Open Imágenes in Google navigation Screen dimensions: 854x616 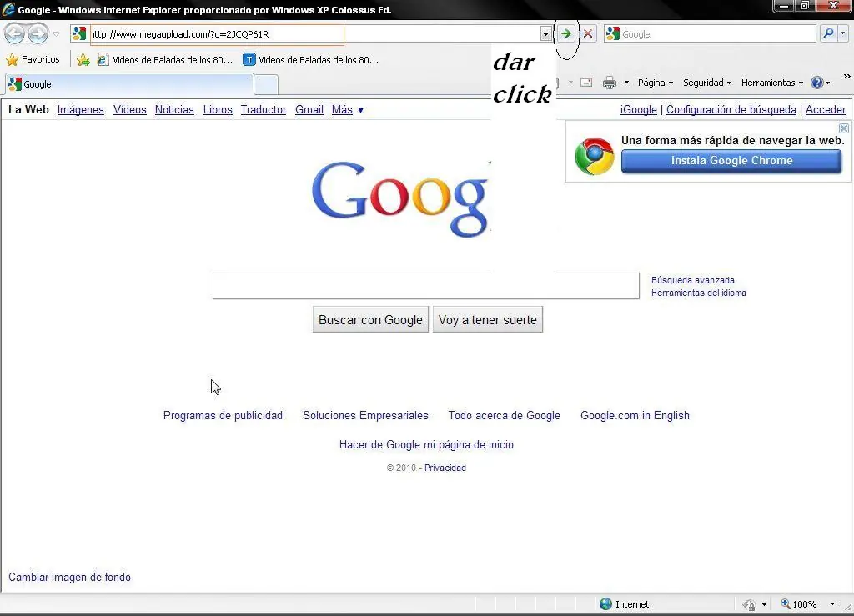[x=81, y=109]
